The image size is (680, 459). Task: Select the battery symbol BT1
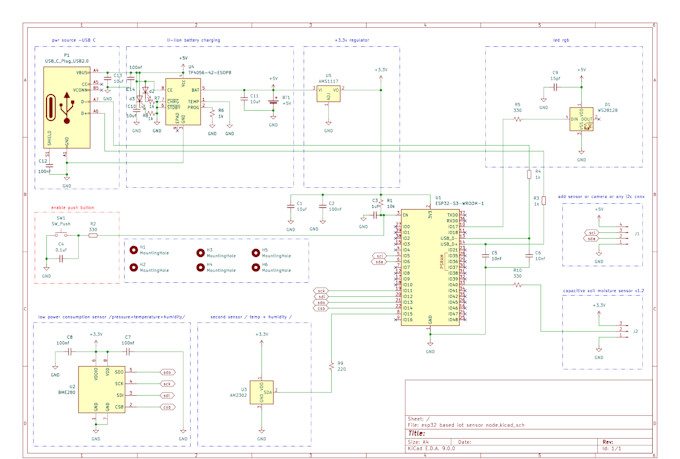point(273,102)
